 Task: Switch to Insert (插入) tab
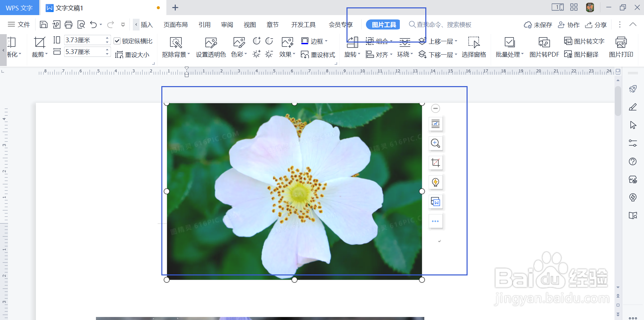point(147,24)
